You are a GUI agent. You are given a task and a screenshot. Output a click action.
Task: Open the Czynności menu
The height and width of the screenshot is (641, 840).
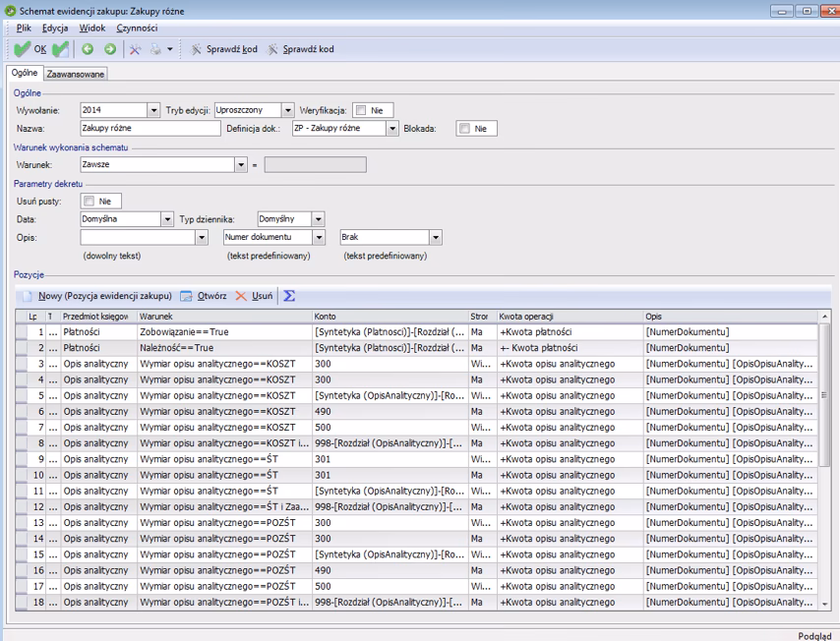pyautogui.click(x=137, y=28)
